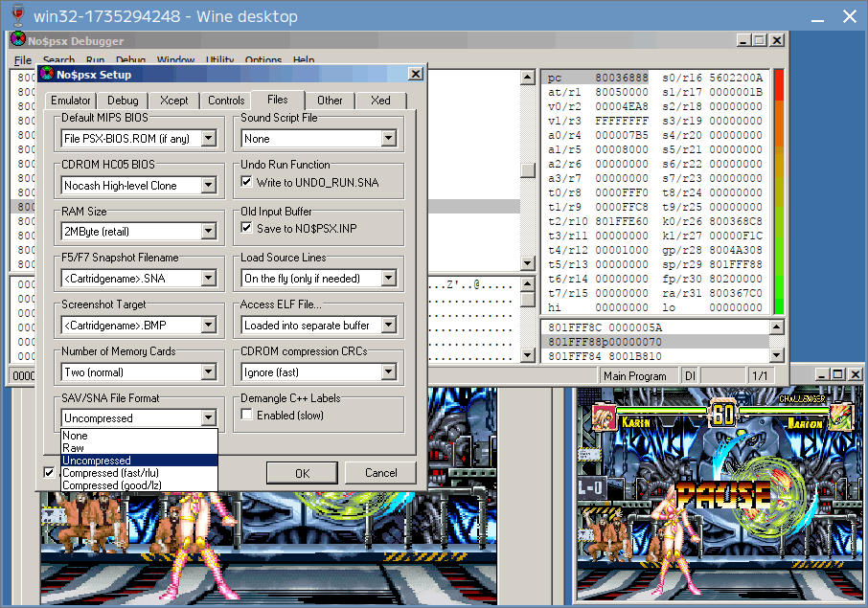Close the Wine desktop window
The width and height of the screenshot is (868, 608).
(849, 16)
